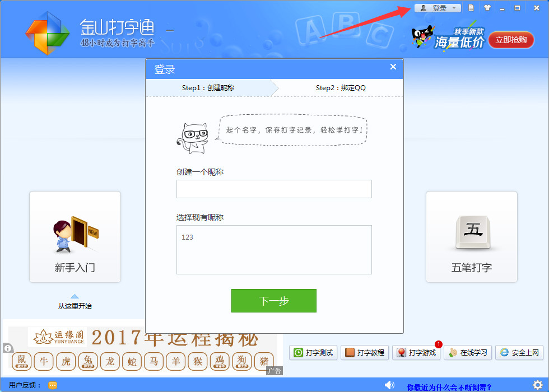549x392 pixels.
Task: Click the 蛇 zodiac icon in ad
Action: pos(132,362)
